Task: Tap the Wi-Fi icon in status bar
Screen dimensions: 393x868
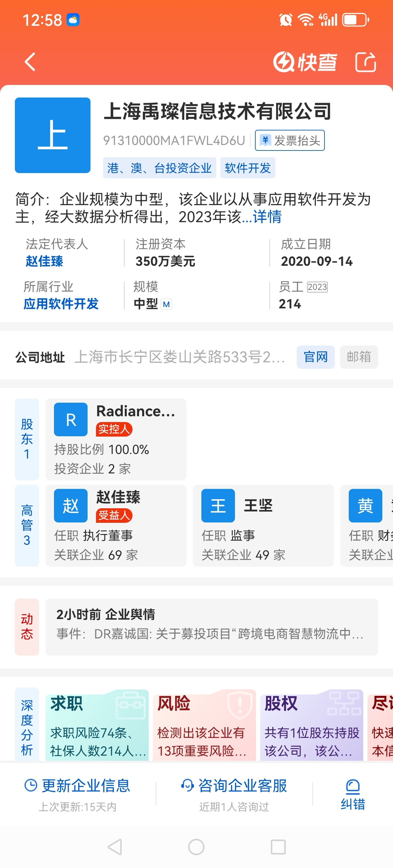Action: pyautogui.click(x=306, y=20)
